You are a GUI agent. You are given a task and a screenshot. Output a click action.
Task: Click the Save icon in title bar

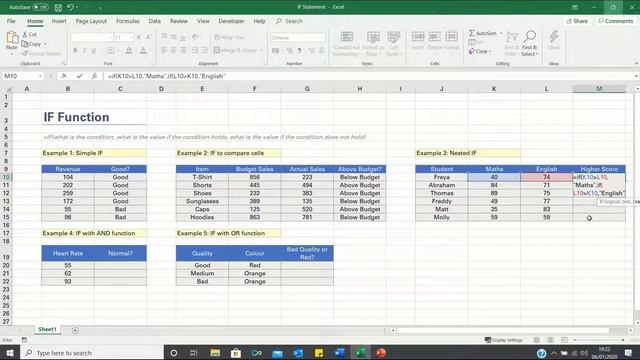58,7
